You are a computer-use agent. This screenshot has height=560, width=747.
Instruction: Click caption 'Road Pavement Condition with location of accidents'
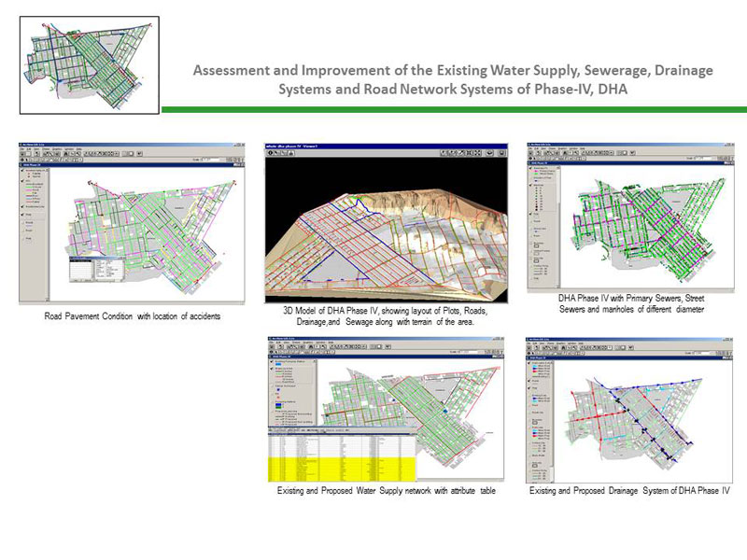[x=133, y=316]
